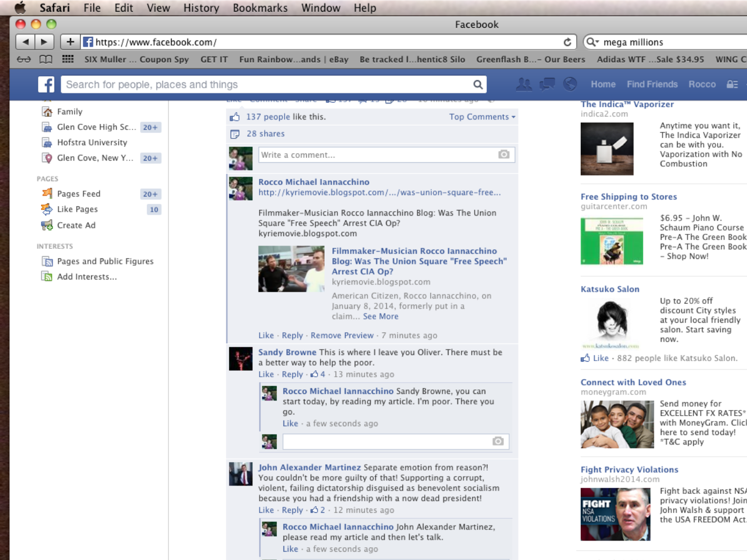Open the friend requests icon
Image resolution: width=747 pixels, height=560 pixels.
coord(524,84)
